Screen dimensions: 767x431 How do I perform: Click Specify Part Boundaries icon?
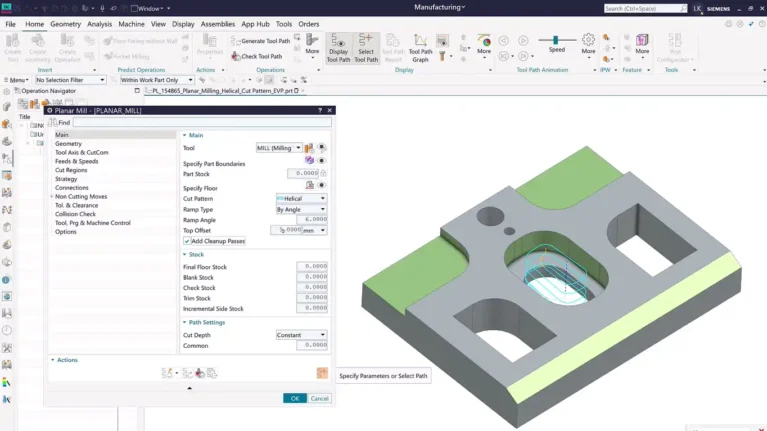tap(309, 160)
